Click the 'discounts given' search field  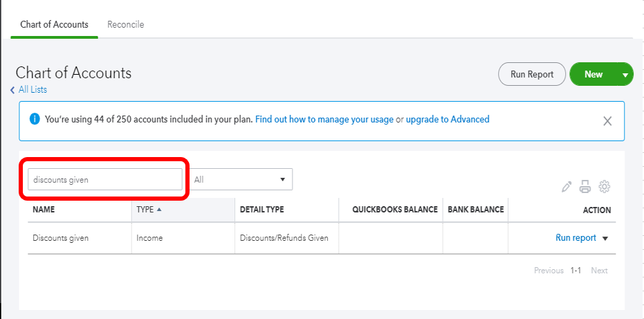pos(104,179)
